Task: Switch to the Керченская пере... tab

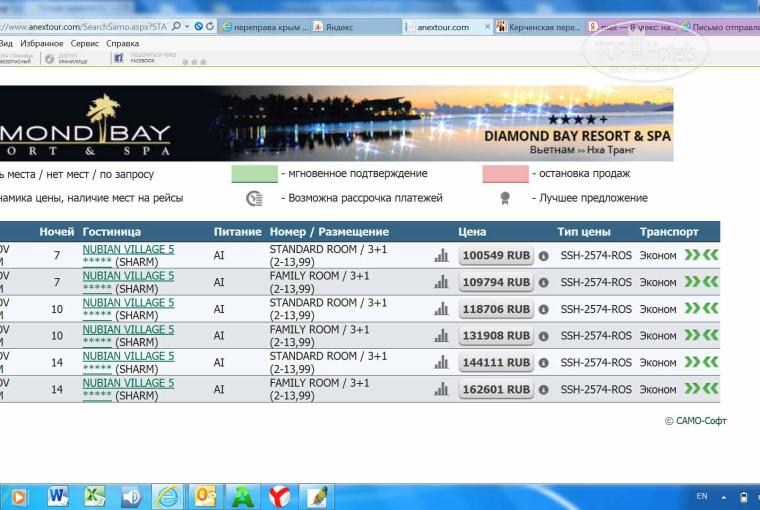Action: (538, 27)
